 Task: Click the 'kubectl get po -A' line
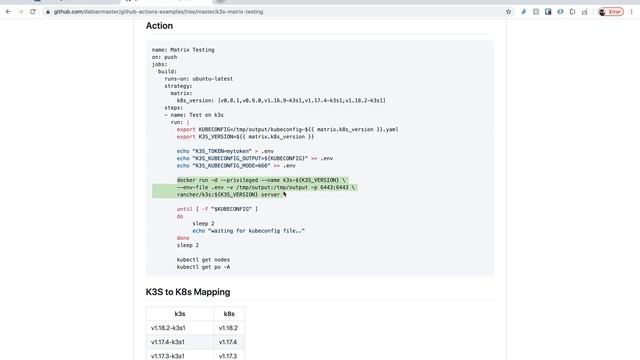click(203, 267)
